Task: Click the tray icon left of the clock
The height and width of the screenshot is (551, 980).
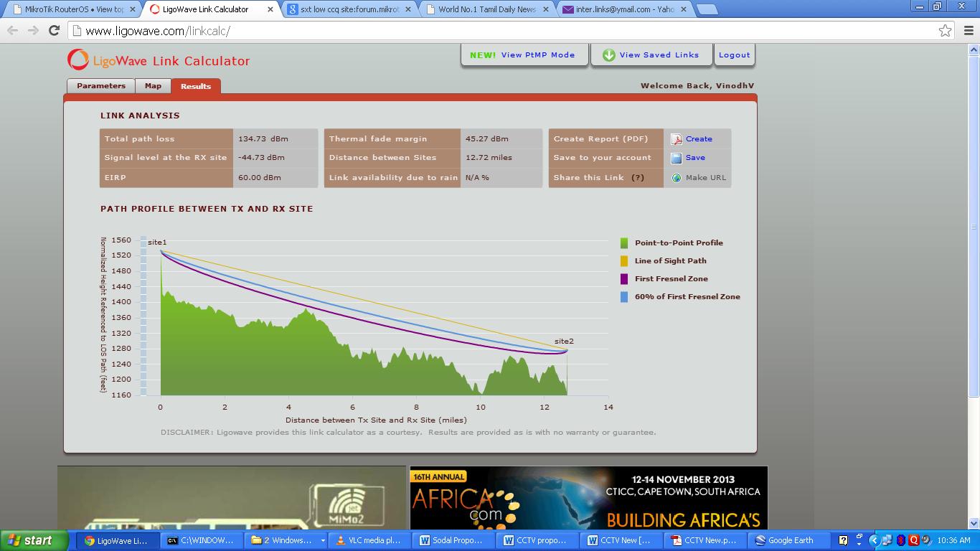Action: tap(927, 540)
